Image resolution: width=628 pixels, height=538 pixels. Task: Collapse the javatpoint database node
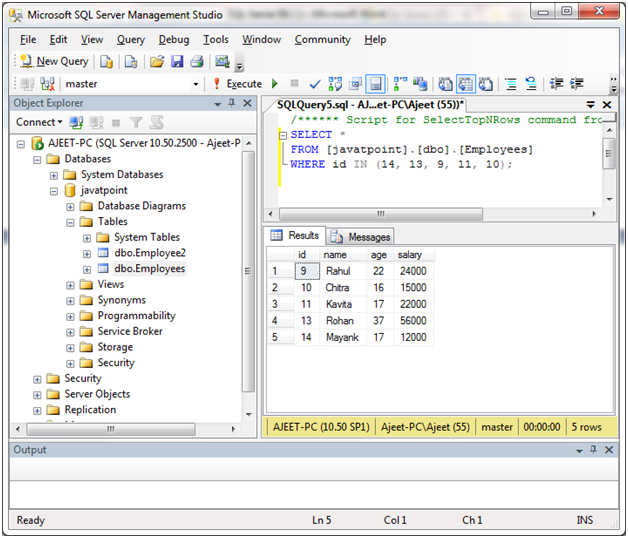[54, 191]
